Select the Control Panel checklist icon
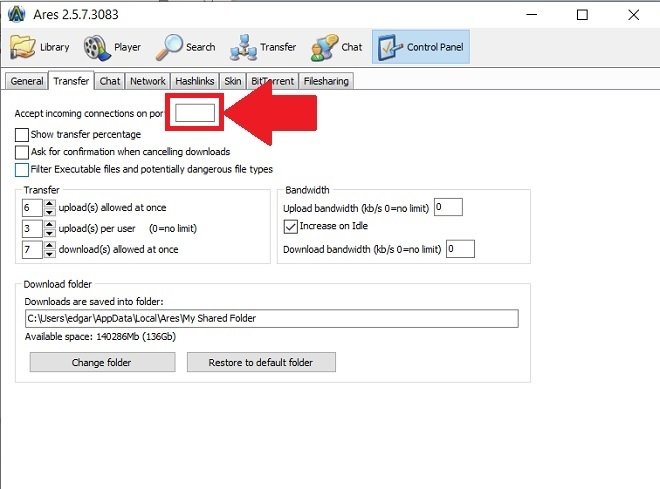 (x=390, y=48)
